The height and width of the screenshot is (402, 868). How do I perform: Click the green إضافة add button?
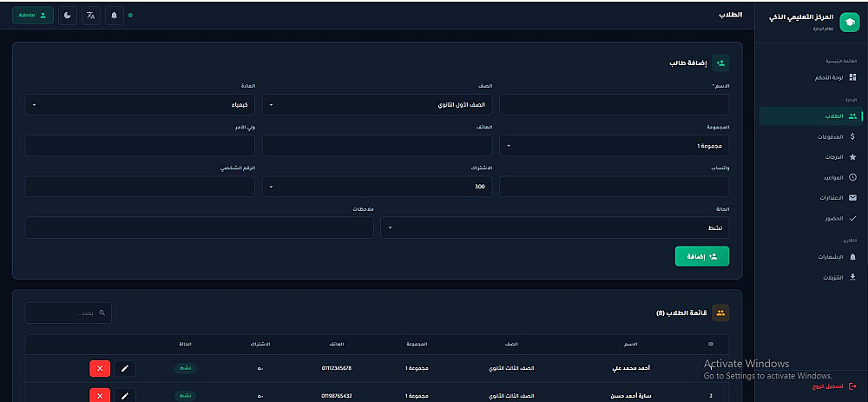tap(702, 256)
